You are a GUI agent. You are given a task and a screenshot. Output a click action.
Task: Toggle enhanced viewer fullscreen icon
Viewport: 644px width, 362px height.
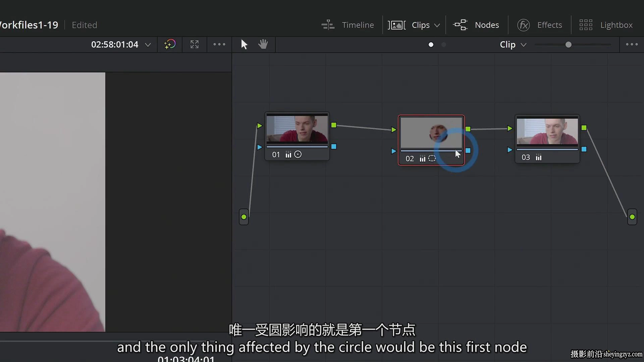click(x=195, y=44)
